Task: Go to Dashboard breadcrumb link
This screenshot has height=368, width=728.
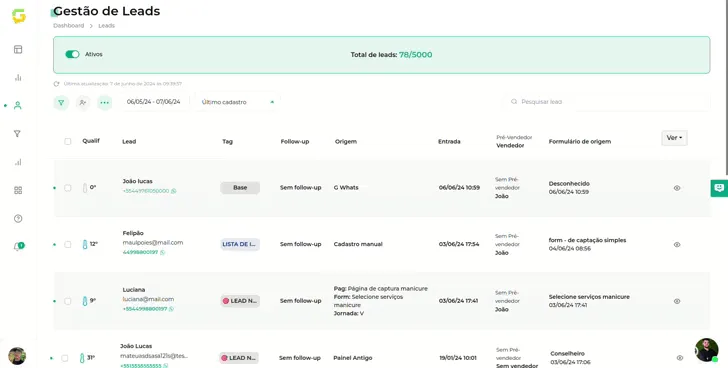Action: pos(69,26)
